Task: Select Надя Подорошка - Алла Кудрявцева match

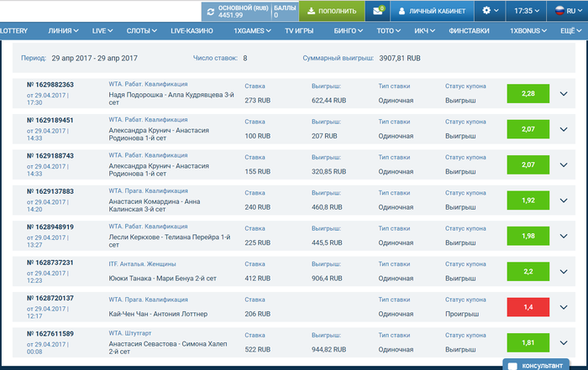Action: pos(171,98)
